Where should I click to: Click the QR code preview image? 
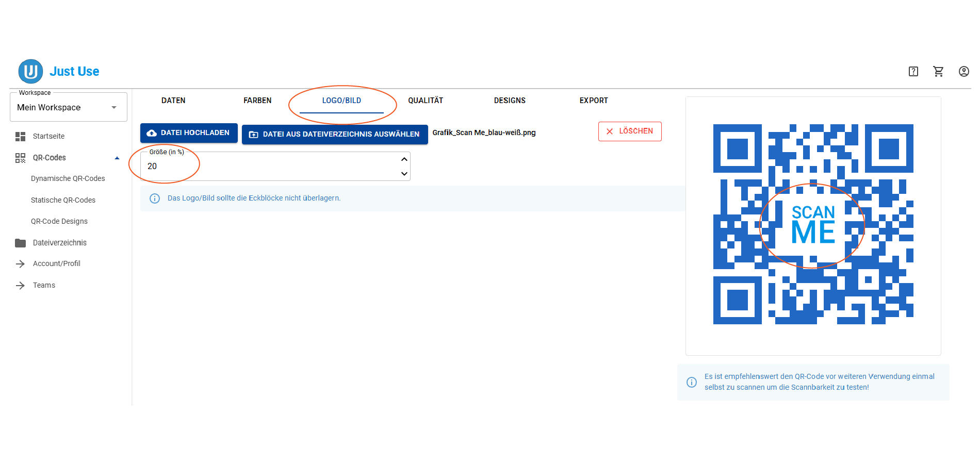coord(813,224)
